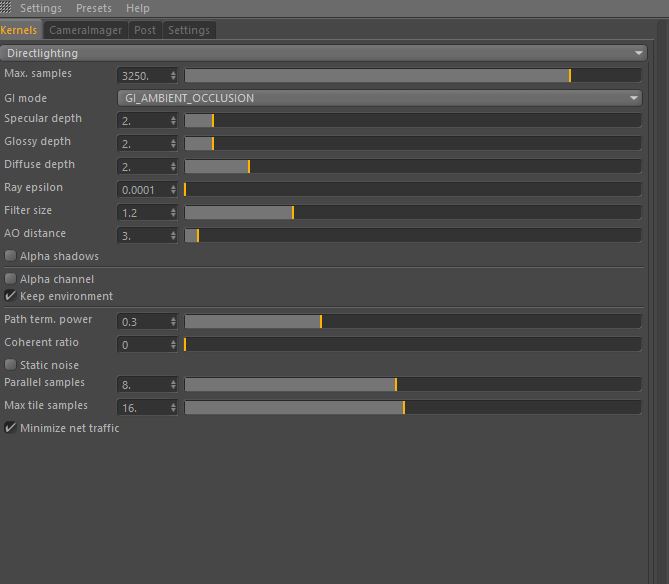Image resolution: width=669 pixels, height=584 pixels.
Task: Open the Presets menu
Action: pos(94,8)
